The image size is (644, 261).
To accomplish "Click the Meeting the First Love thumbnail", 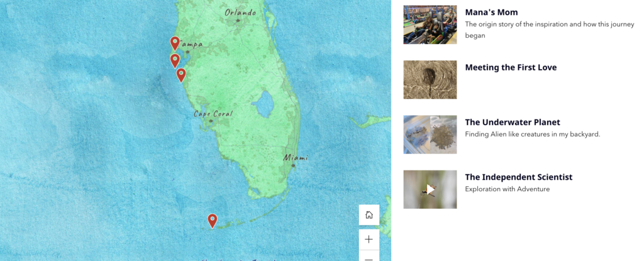I will tap(430, 80).
